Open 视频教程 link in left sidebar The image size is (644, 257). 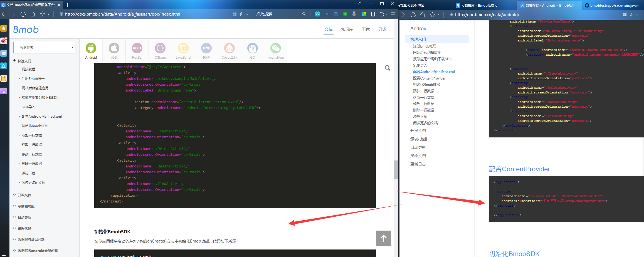28,69
